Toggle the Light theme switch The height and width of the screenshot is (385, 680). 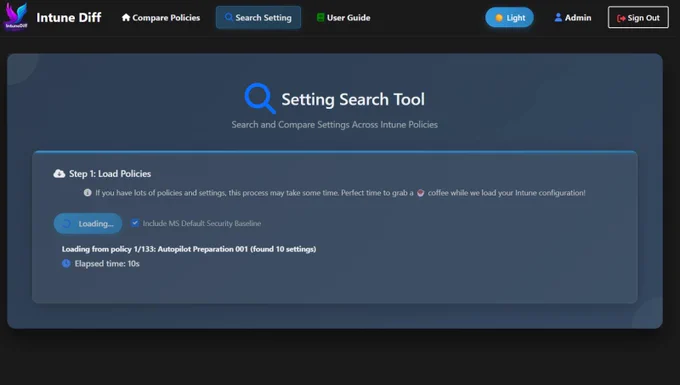pyautogui.click(x=510, y=18)
